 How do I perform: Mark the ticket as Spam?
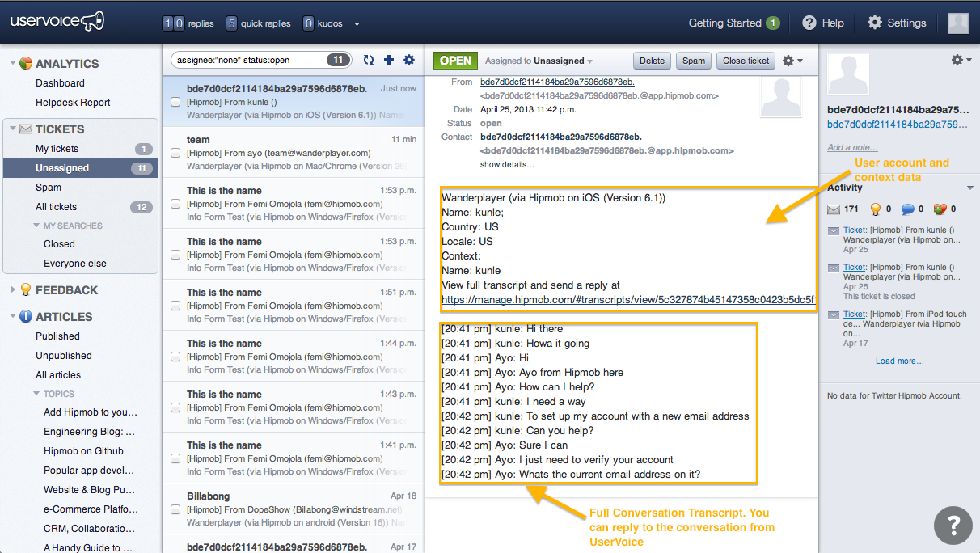694,61
